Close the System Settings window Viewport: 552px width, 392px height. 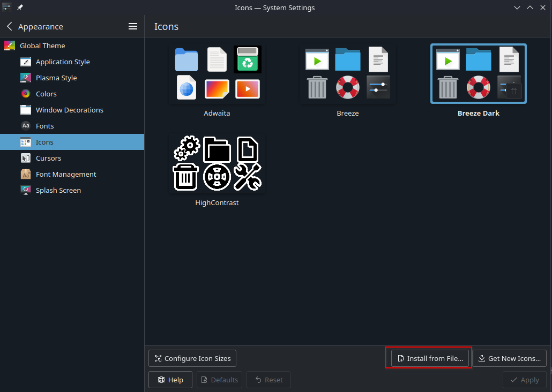tap(543, 7)
